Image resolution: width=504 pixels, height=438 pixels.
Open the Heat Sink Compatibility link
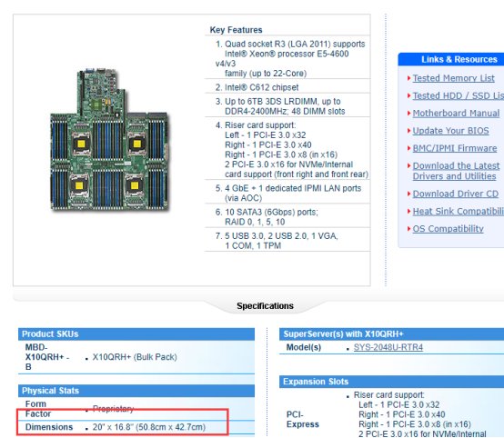click(459, 212)
